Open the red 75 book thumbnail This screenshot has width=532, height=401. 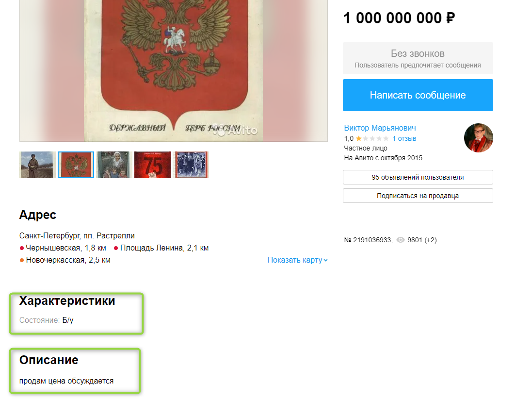pos(152,165)
